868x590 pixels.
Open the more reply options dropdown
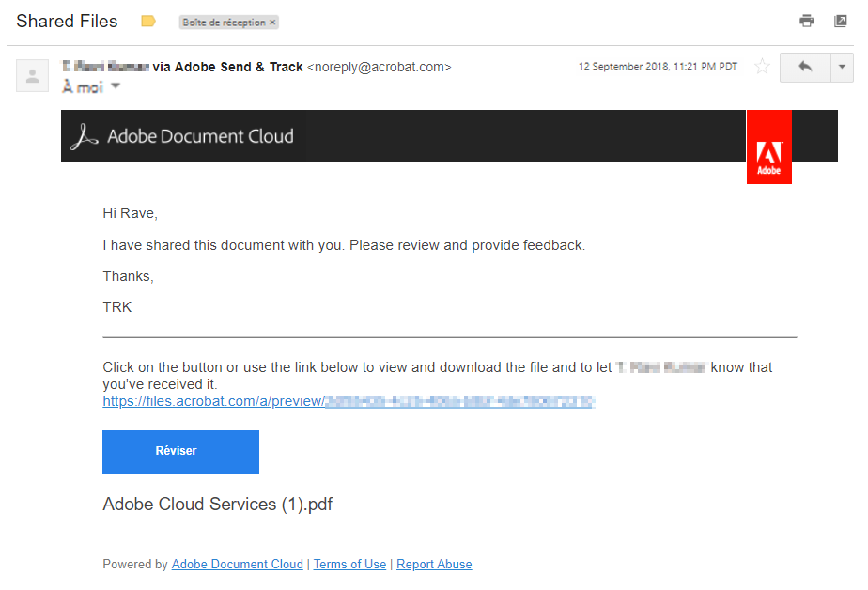[x=841, y=68]
